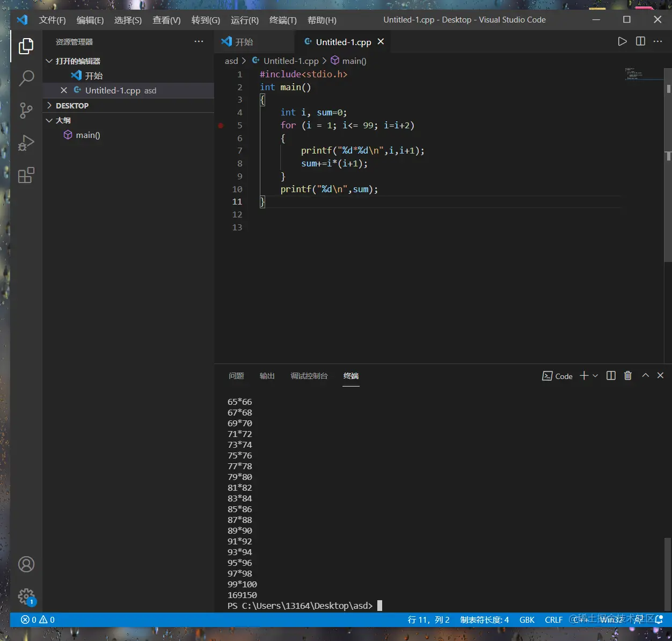Open the Explorer view in activity bar
This screenshot has height=641, width=672.
(26, 46)
